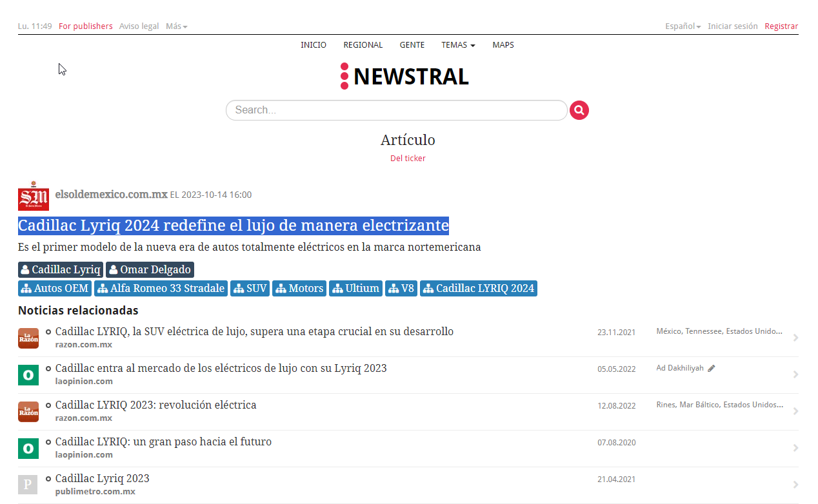The width and height of the screenshot is (818, 504).
Task: Click publimetro logo beside 'Cadillac Lyriq 2023'
Action: [28, 485]
